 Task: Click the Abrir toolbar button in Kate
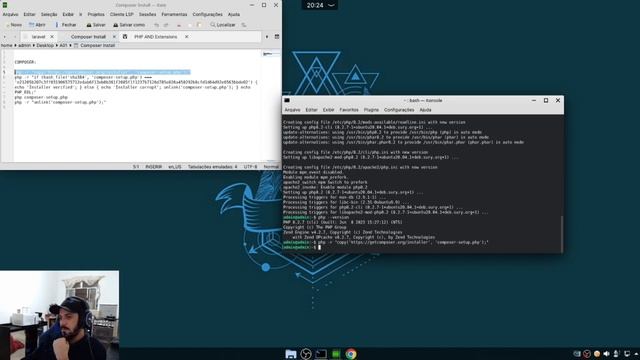[37, 25]
